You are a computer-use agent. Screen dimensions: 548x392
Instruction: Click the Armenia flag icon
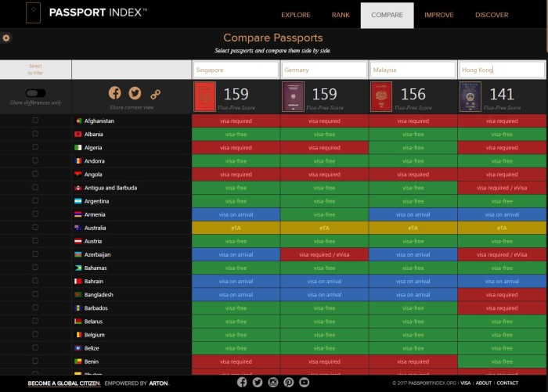(78, 214)
